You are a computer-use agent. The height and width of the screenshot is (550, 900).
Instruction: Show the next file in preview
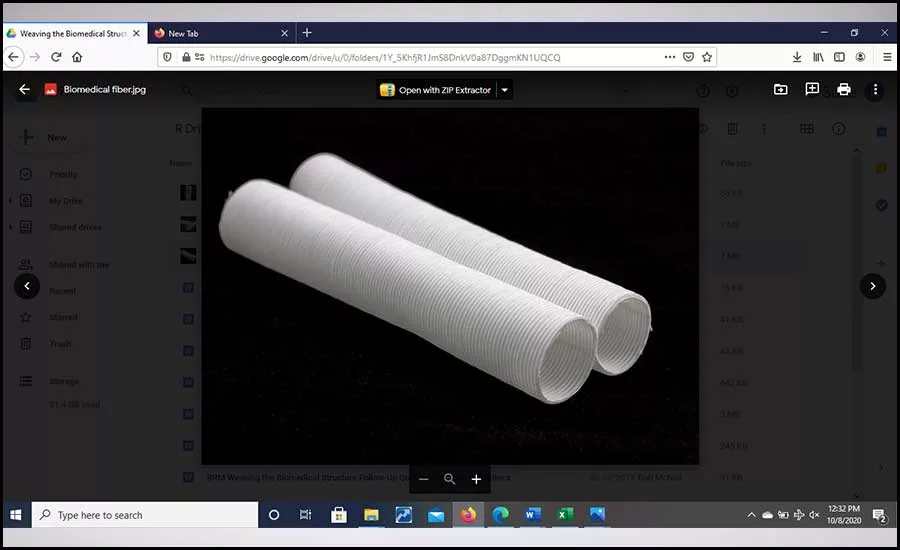tap(872, 286)
